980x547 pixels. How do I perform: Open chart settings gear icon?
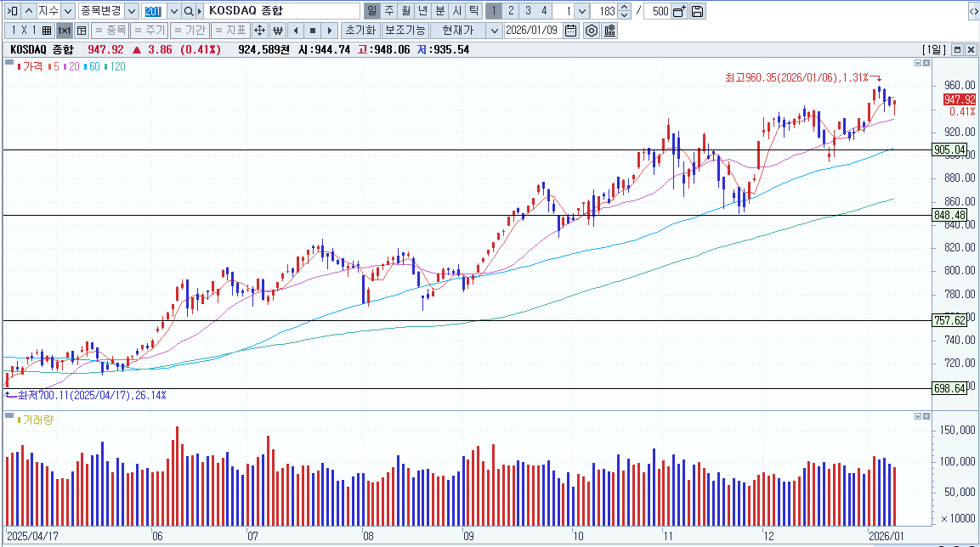[592, 30]
